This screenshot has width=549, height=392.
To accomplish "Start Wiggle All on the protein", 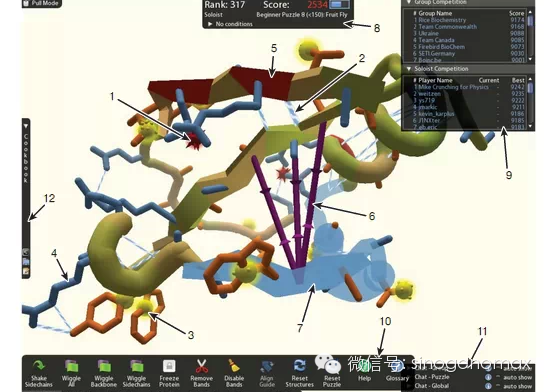I will (71, 374).
